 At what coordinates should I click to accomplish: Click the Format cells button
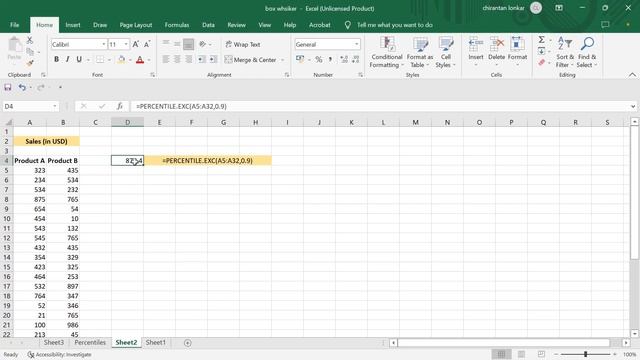517,52
